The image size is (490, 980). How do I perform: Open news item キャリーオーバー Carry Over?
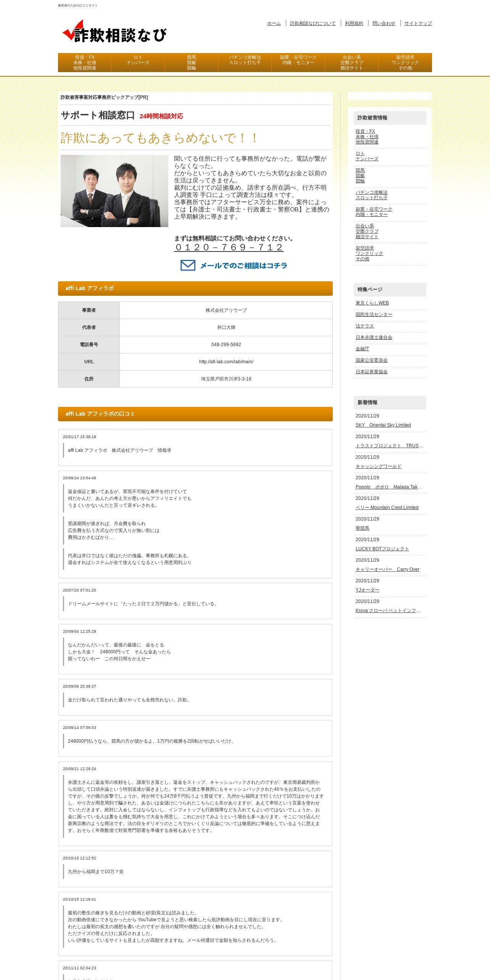(x=387, y=569)
